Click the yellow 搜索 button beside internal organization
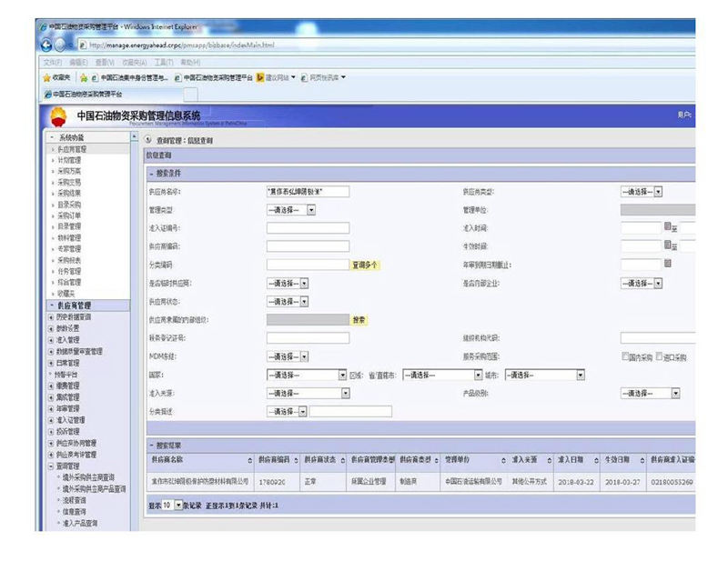This screenshot has width=728, height=561. coord(359,320)
